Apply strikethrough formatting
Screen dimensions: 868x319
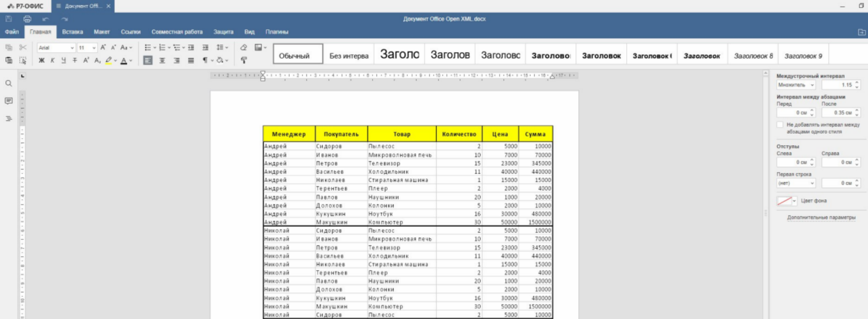tap(75, 60)
